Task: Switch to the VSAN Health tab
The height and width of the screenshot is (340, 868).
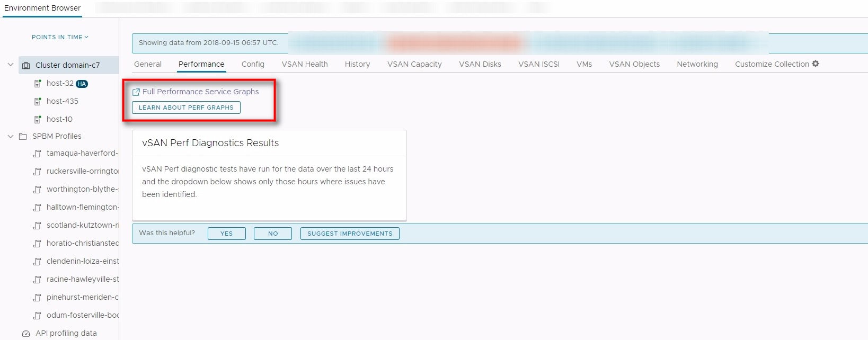Action: [304, 64]
